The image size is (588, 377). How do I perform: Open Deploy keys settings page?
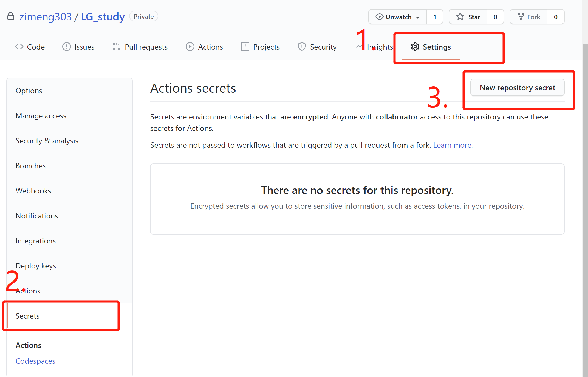click(70, 266)
